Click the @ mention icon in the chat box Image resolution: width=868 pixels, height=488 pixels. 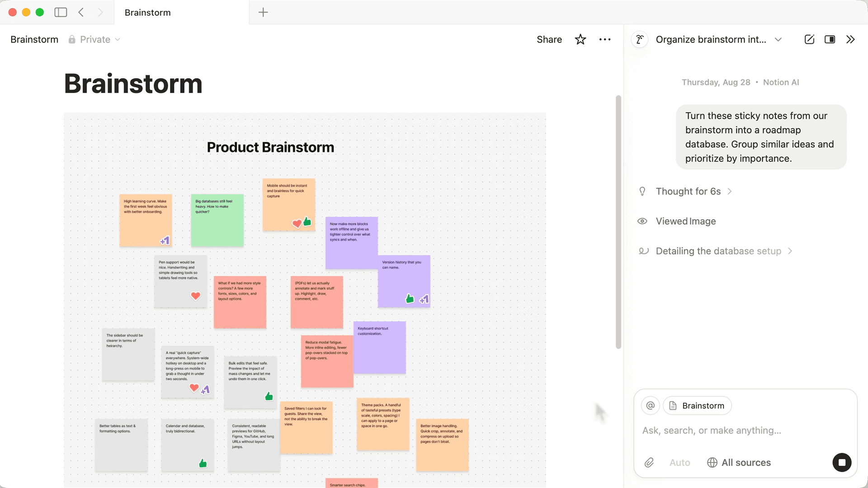coord(650,405)
